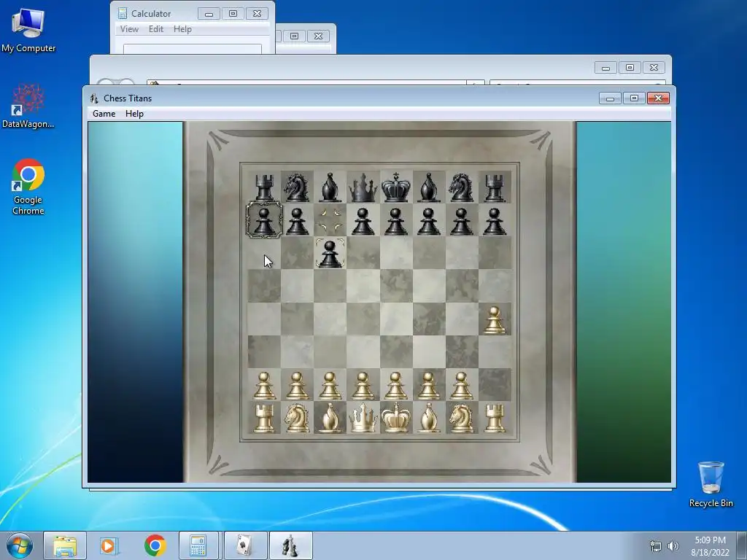Select the black bishop on c8
Viewport: 747px width, 560px height.
[x=330, y=187]
